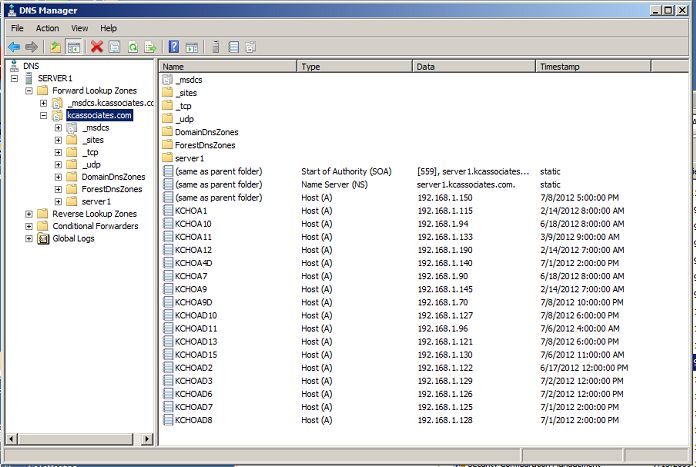Click IP address 192.168.1.70
This screenshot has height=467, width=696.
pyautogui.click(x=443, y=302)
